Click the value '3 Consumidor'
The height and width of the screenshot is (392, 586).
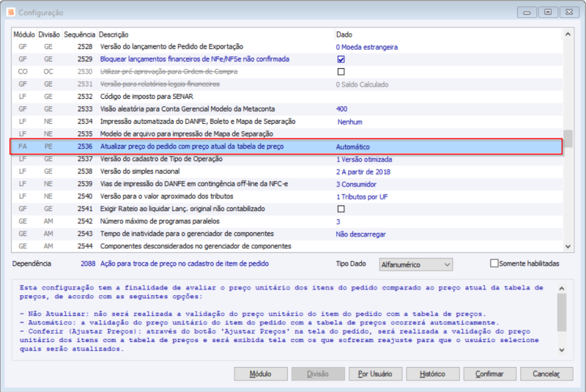(356, 184)
